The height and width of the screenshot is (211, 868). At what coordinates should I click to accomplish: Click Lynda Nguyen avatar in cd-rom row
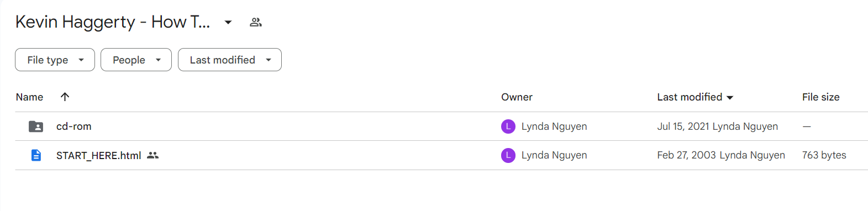point(508,126)
